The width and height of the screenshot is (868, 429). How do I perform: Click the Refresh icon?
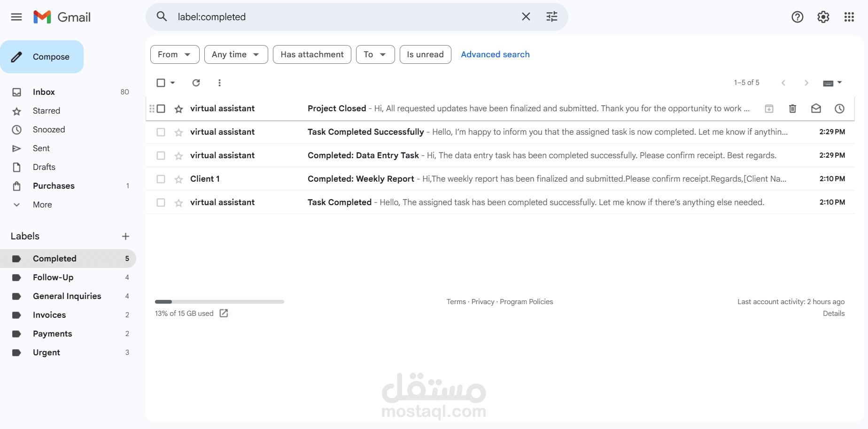[196, 83]
